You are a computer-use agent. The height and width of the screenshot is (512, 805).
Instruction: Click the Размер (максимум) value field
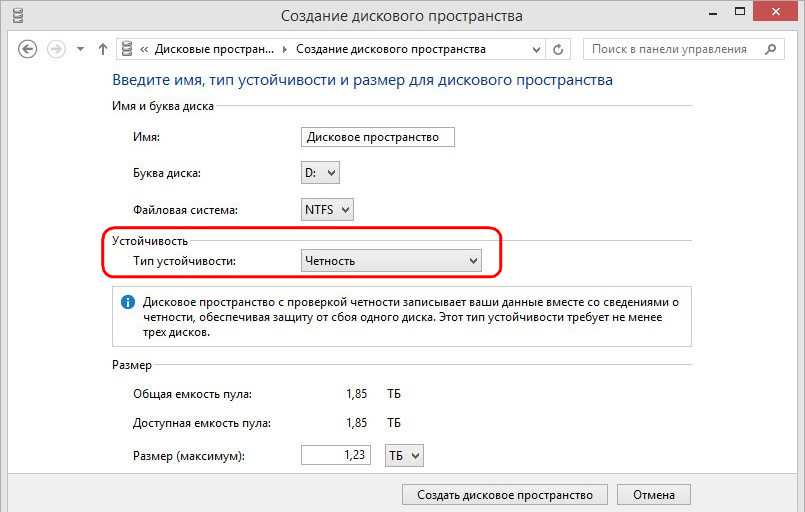(x=336, y=456)
